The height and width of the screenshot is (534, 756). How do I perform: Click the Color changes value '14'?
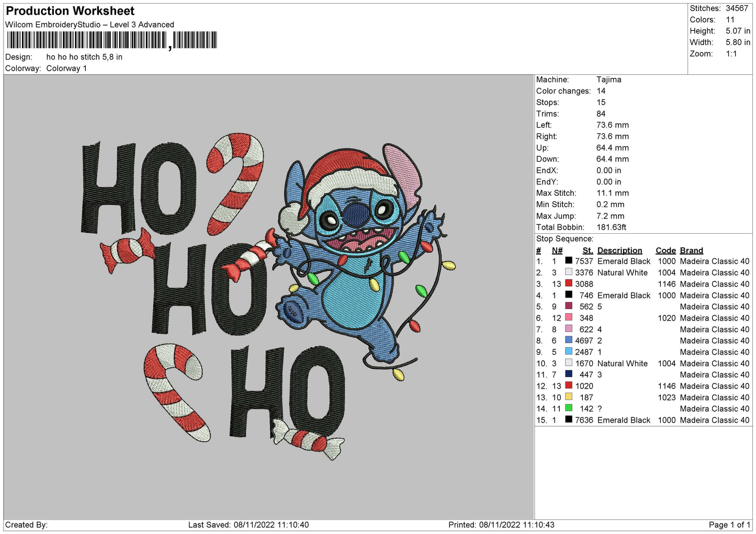click(x=601, y=91)
